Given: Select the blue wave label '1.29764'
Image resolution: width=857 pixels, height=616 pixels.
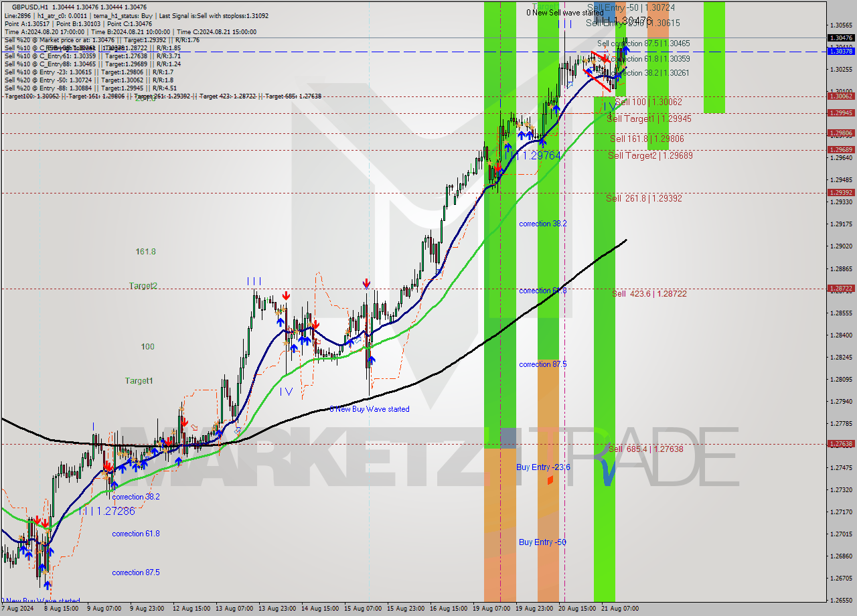Looking at the screenshot, I should pos(541,155).
